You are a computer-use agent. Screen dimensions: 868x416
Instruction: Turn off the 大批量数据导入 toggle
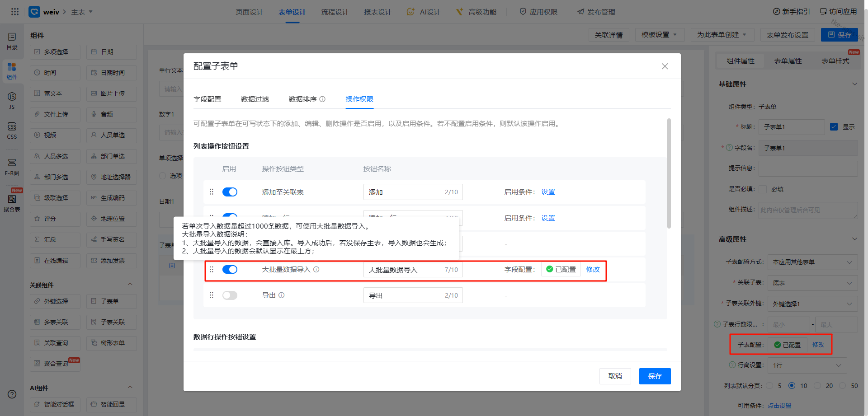(230, 270)
